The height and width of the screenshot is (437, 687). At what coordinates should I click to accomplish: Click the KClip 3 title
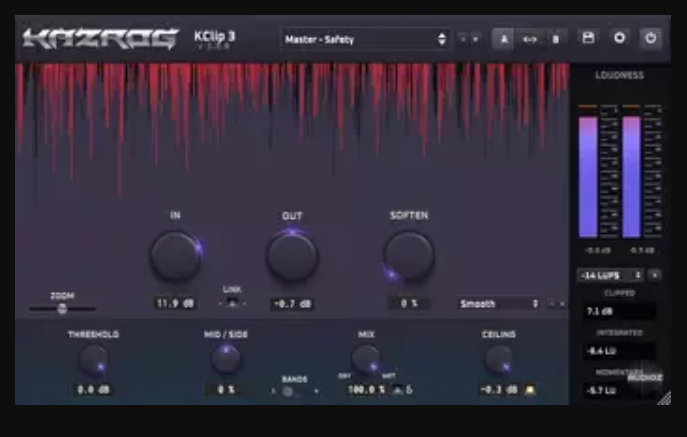215,37
